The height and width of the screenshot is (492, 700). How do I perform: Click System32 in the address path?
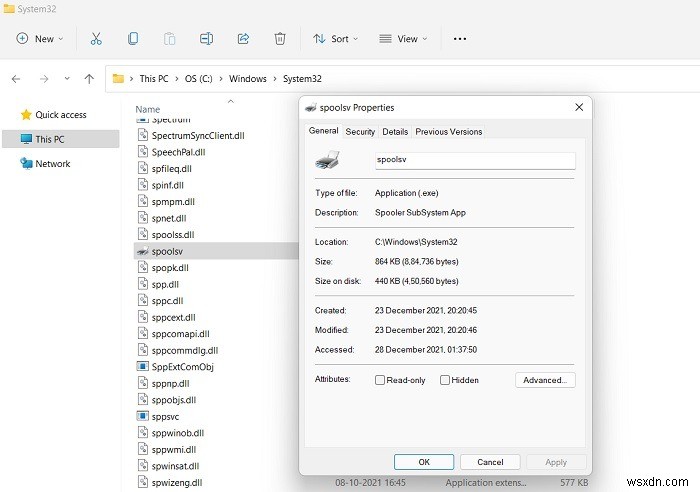[302, 79]
